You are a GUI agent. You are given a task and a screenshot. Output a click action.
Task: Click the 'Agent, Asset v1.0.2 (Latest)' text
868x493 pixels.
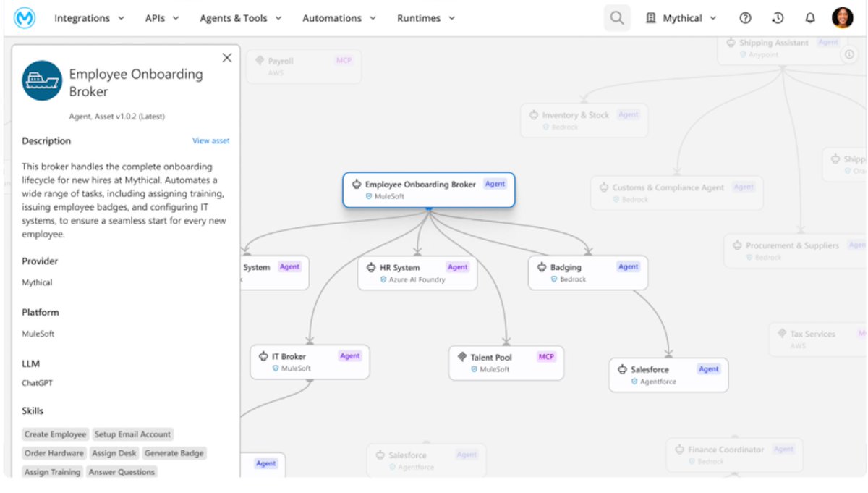(117, 116)
